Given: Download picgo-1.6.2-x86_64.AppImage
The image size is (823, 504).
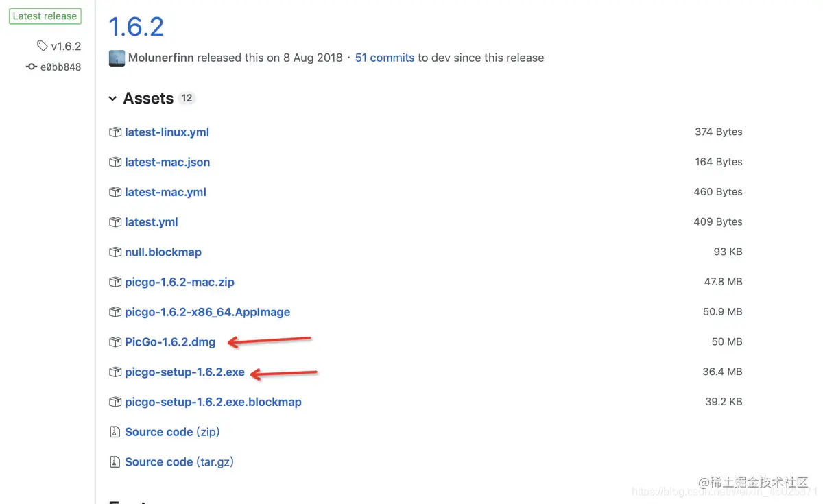Looking at the screenshot, I should click(208, 312).
